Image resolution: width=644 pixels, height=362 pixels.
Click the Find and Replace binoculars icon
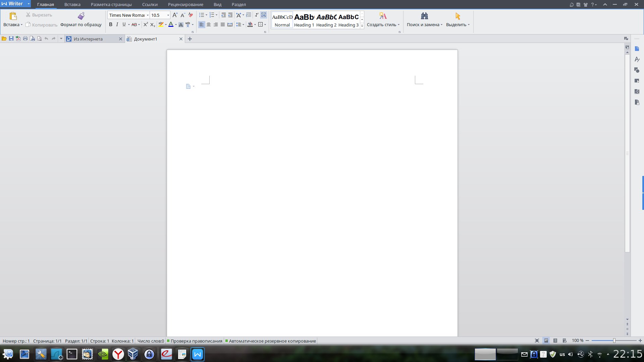[x=424, y=16]
